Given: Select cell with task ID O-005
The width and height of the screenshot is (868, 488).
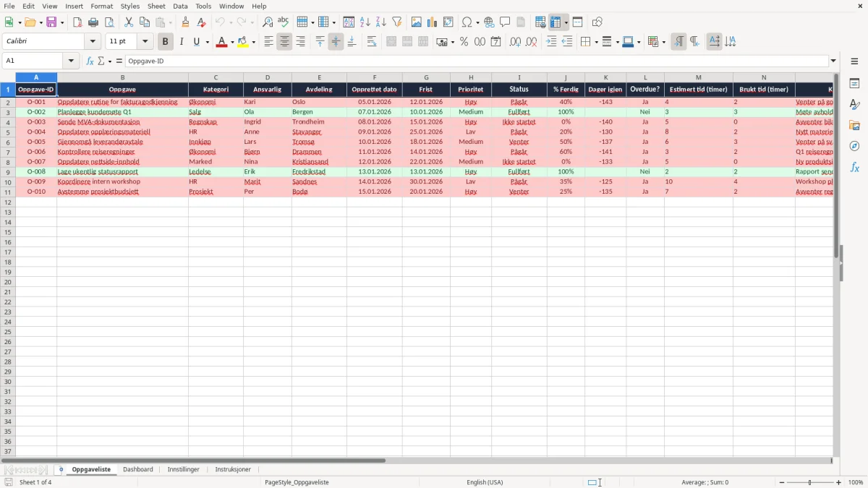Looking at the screenshot, I should pos(36,142).
